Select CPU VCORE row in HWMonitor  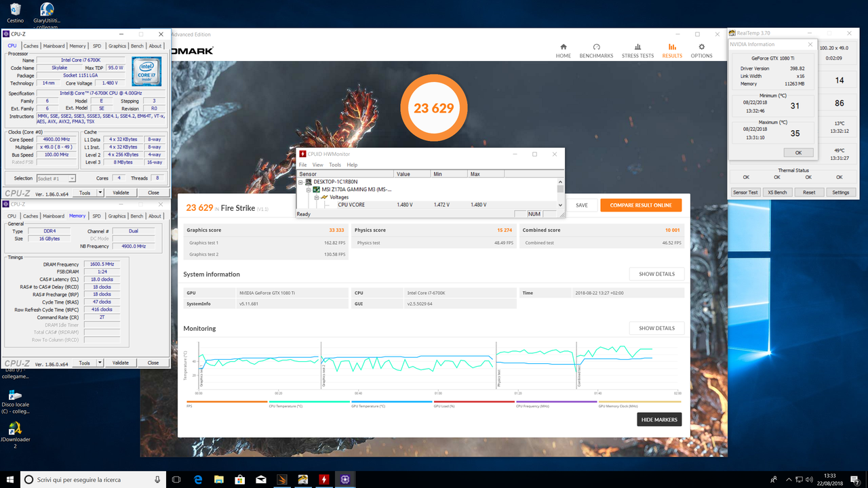pyautogui.click(x=427, y=204)
